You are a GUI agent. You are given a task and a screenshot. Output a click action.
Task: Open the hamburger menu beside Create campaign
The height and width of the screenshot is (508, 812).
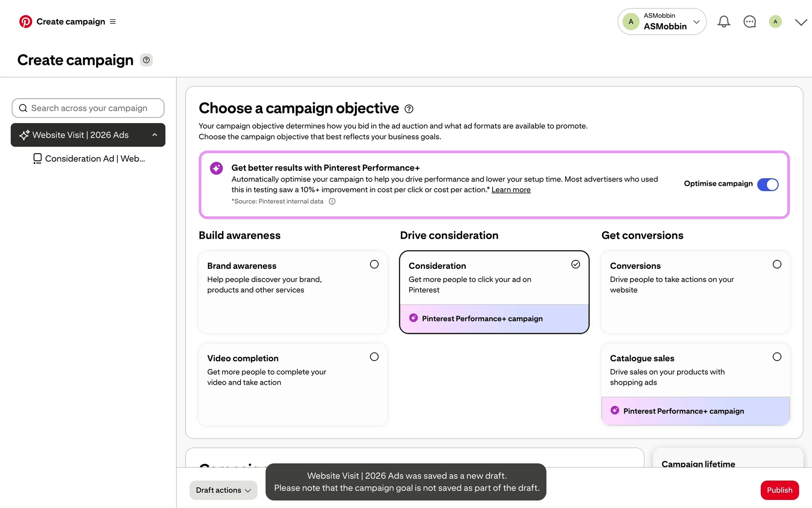[113, 22]
